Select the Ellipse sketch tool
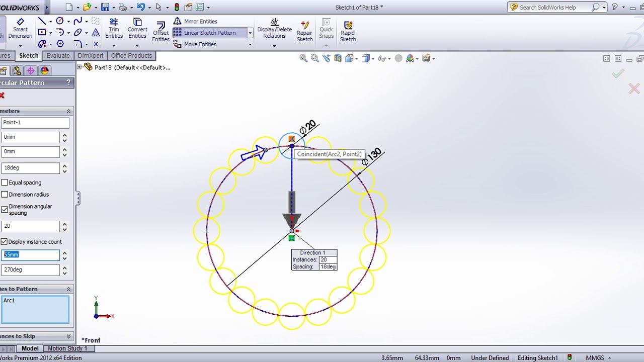 point(77,33)
